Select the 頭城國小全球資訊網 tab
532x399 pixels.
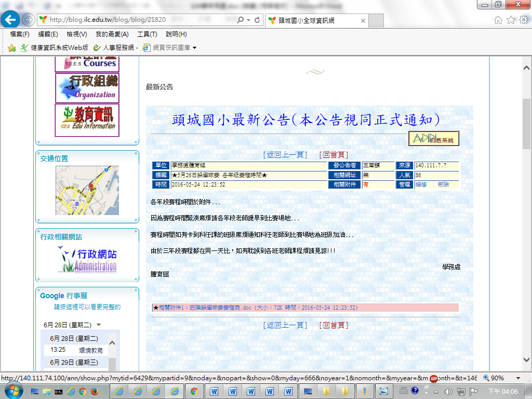[316, 20]
